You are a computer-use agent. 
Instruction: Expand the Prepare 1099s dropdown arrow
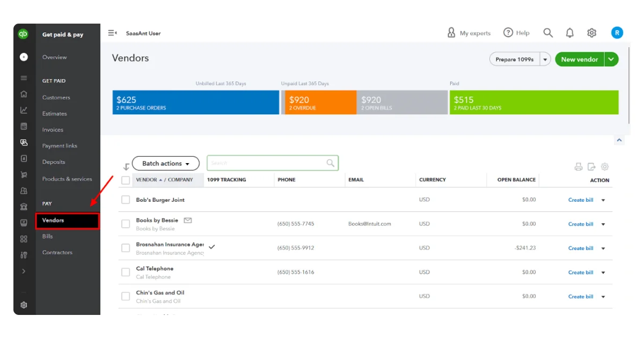(x=546, y=60)
